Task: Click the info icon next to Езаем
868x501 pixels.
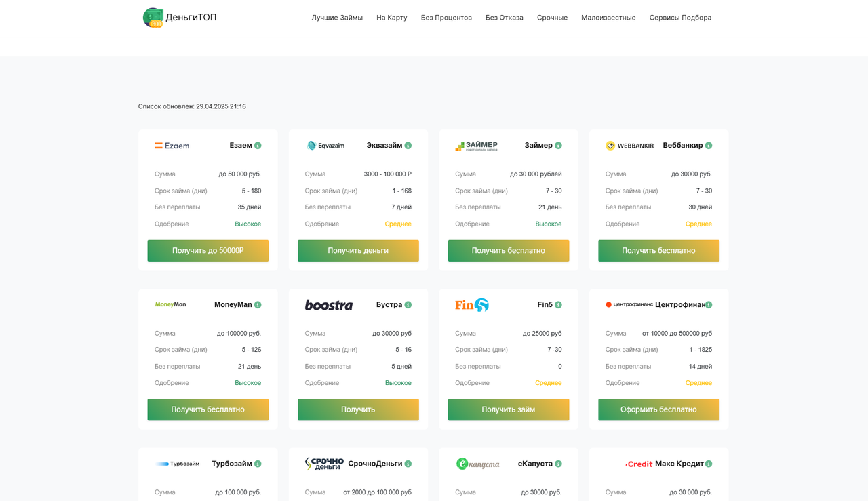Action: click(258, 146)
